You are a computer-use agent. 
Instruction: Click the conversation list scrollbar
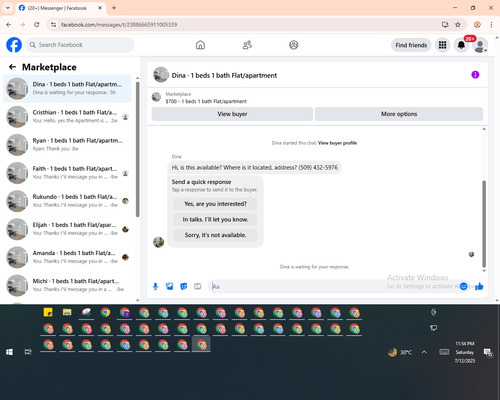click(138, 150)
